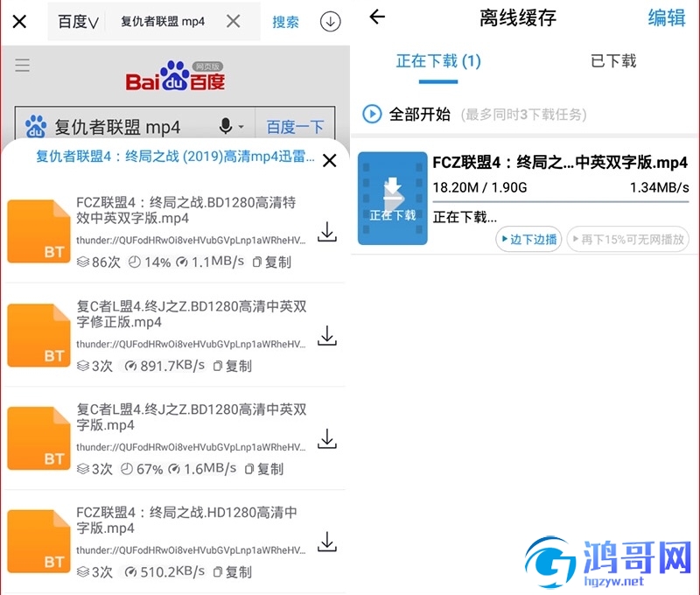Copy link of the 86次 resource
Screen dimensions: 700x595
[x=272, y=262]
